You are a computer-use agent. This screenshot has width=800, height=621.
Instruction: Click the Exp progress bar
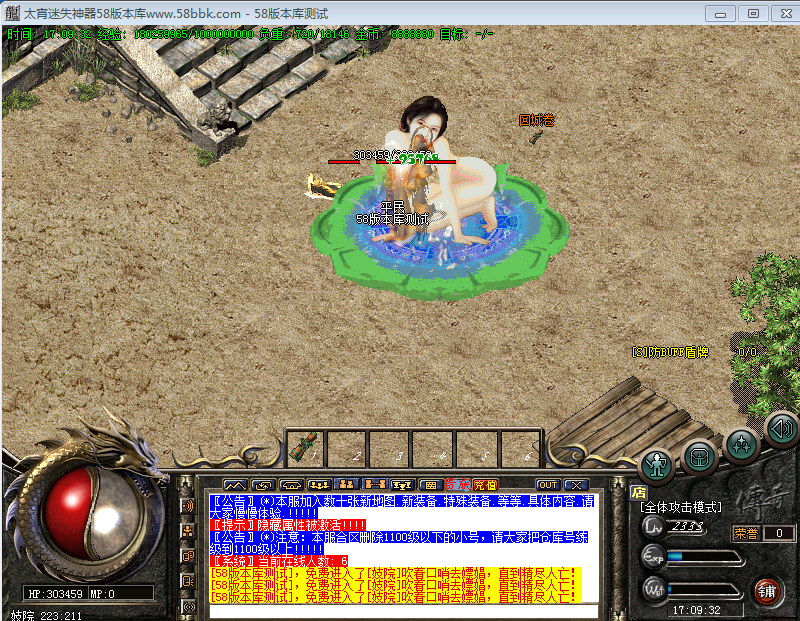pyautogui.click(x=705, y=557)
